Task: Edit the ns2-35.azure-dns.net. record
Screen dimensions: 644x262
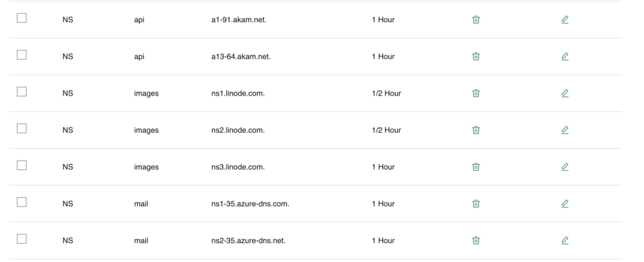Action: 565,240
